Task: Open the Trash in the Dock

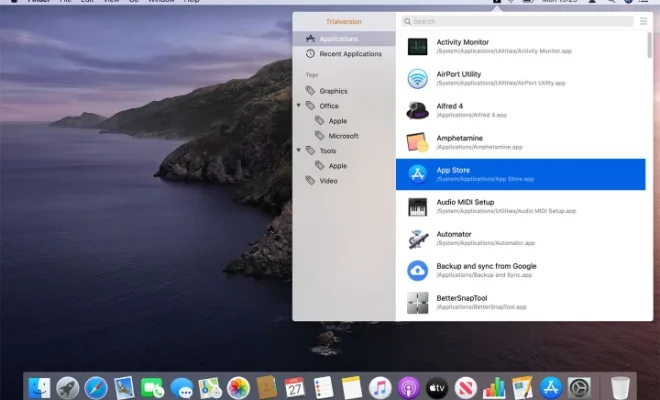Action: (x=620, y=388)
